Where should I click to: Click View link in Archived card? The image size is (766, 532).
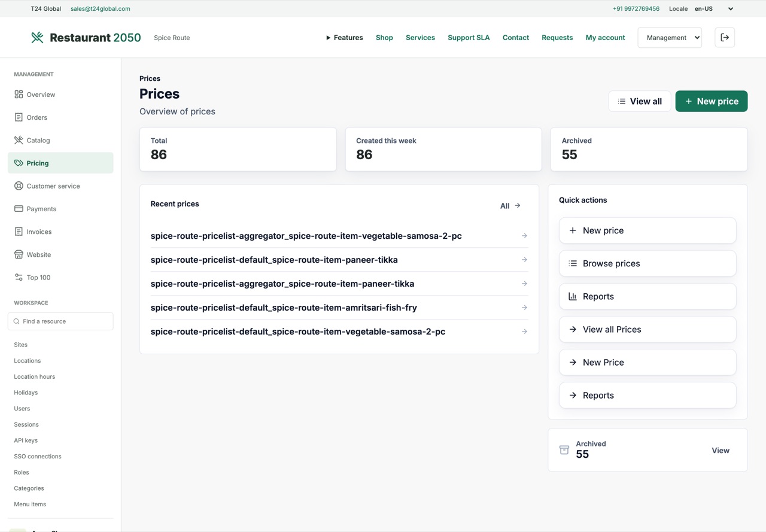(721, 451)
